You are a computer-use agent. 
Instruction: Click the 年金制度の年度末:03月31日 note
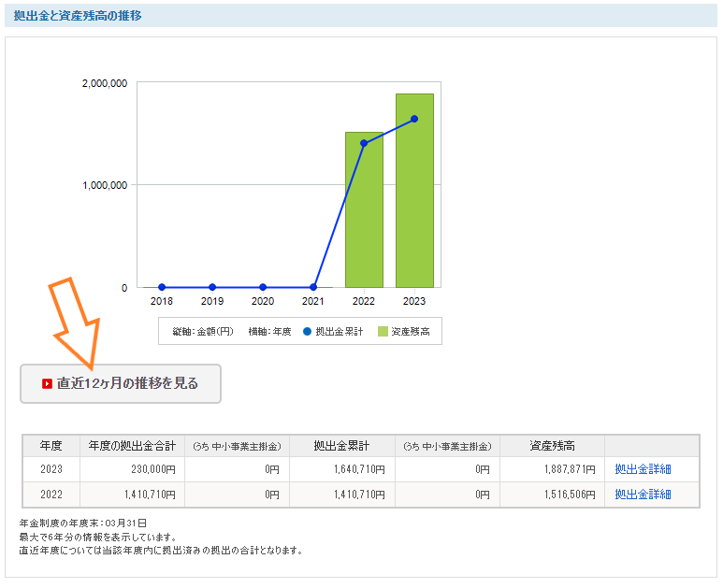point(83,523)
